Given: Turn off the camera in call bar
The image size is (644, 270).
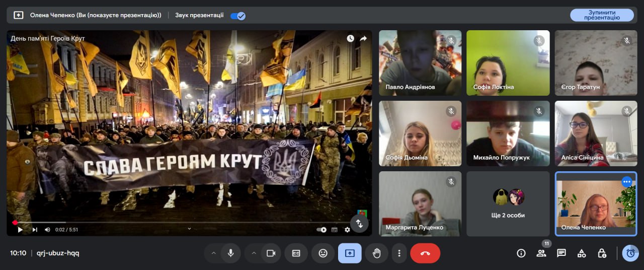Looking at the screenshot, I should (x=271, y=253).
